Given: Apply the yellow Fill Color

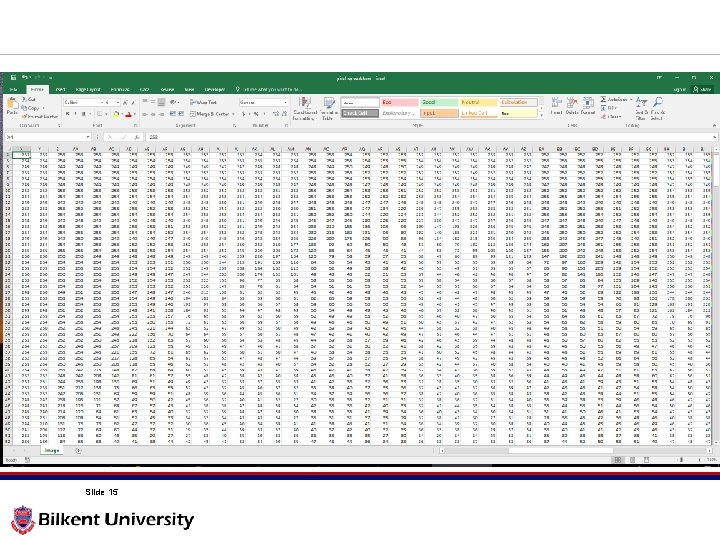Looking at the screenshot, I should (116, 114).
